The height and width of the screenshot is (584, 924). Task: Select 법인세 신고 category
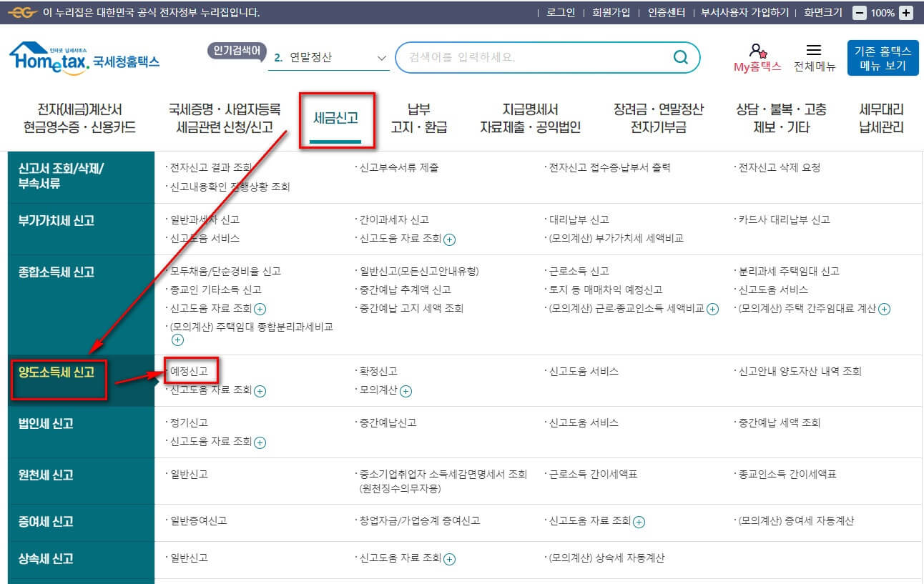82,432
